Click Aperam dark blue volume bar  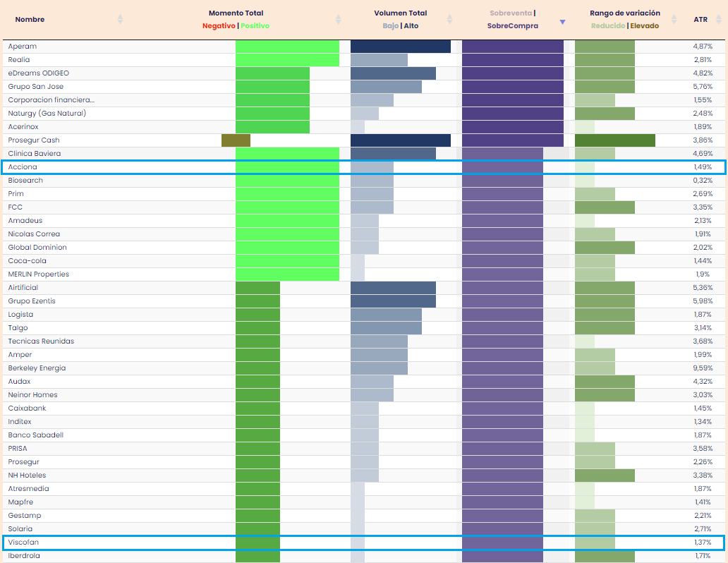(400, 47)
